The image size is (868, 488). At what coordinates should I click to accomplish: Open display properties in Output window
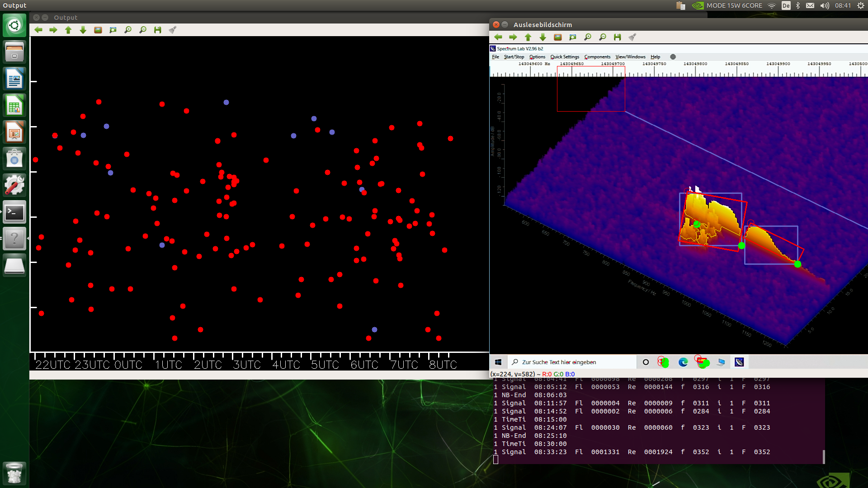coord(173,30)
